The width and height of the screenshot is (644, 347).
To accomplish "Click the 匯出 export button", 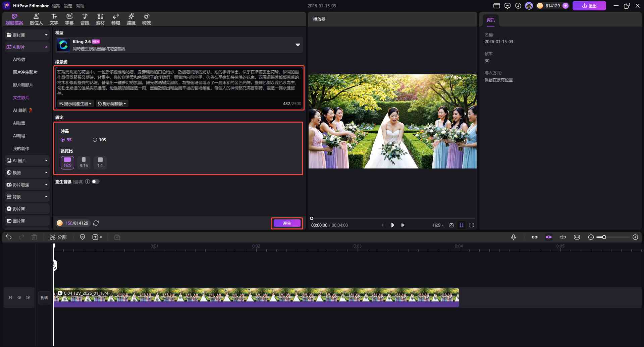I will pyautogui.click(x=589, y=6).
